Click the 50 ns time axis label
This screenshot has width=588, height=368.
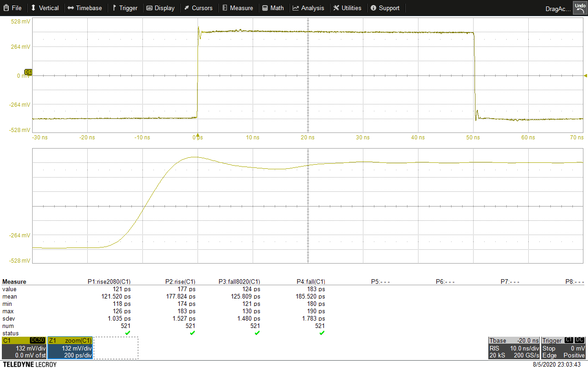point(473,138)
